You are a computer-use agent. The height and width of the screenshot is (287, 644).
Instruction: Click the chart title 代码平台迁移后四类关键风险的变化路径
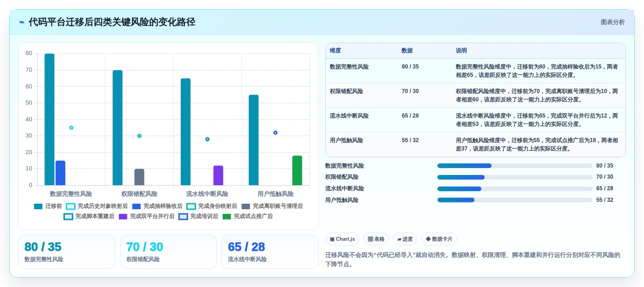click(x=112, y=22)
